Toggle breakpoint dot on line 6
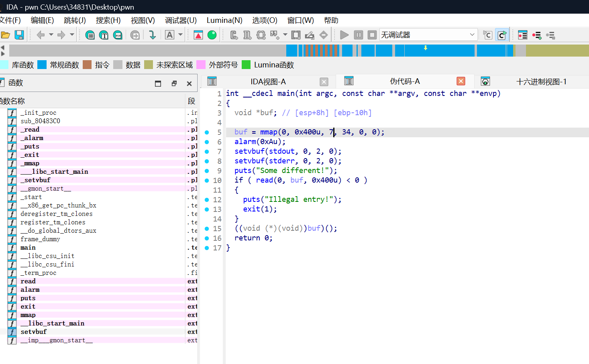This screenshot has height=364, width=589. 207,142
